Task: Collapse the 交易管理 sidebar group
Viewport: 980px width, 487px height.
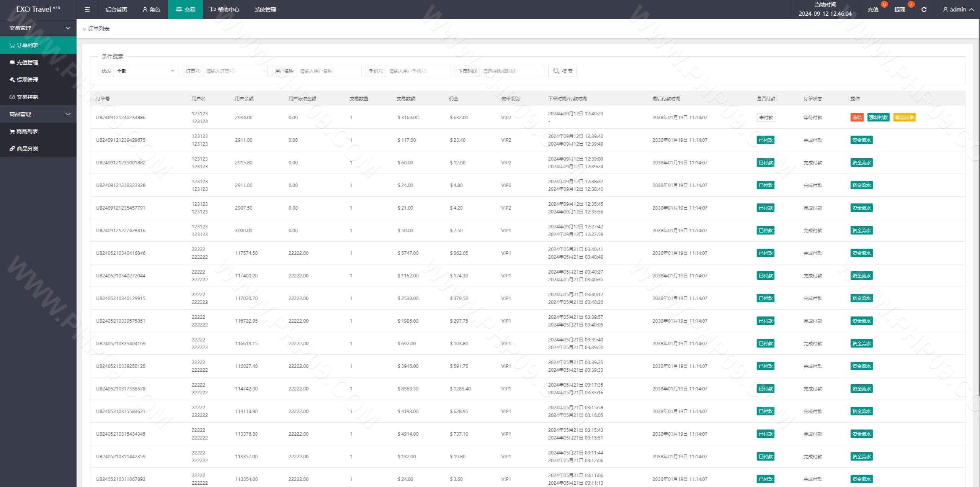Action: click(x=38, y=28)
